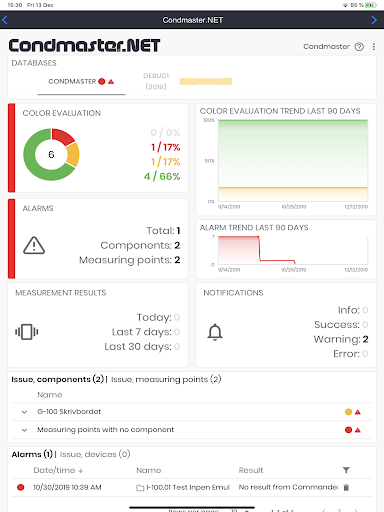Expand Measuring points with no component row
The height and width of the screenshot is (512, 384).
point(24,430)
